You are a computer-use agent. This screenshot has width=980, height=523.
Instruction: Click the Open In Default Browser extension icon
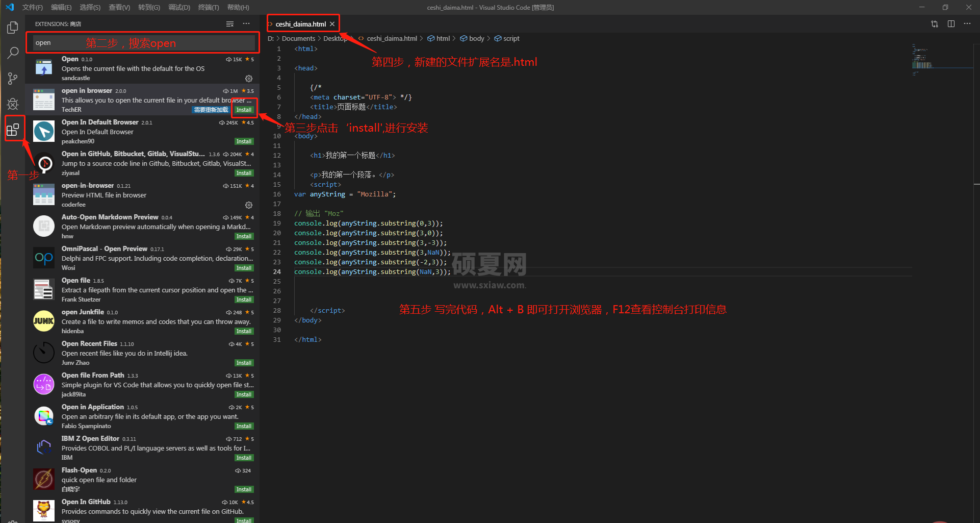coord(44,132)
